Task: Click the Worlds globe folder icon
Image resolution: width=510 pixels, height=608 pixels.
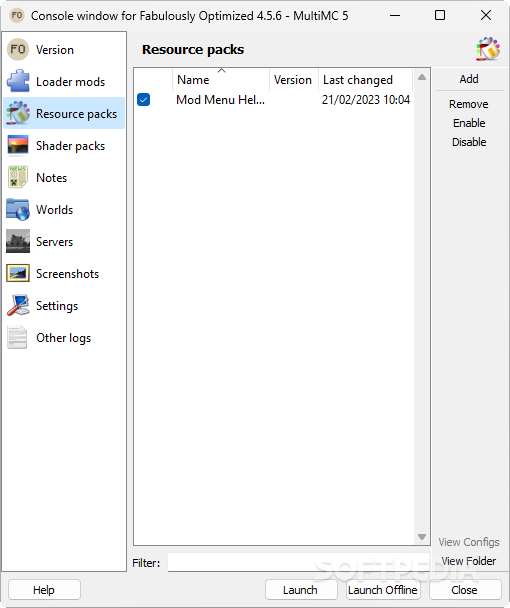Action: [18, 209]
